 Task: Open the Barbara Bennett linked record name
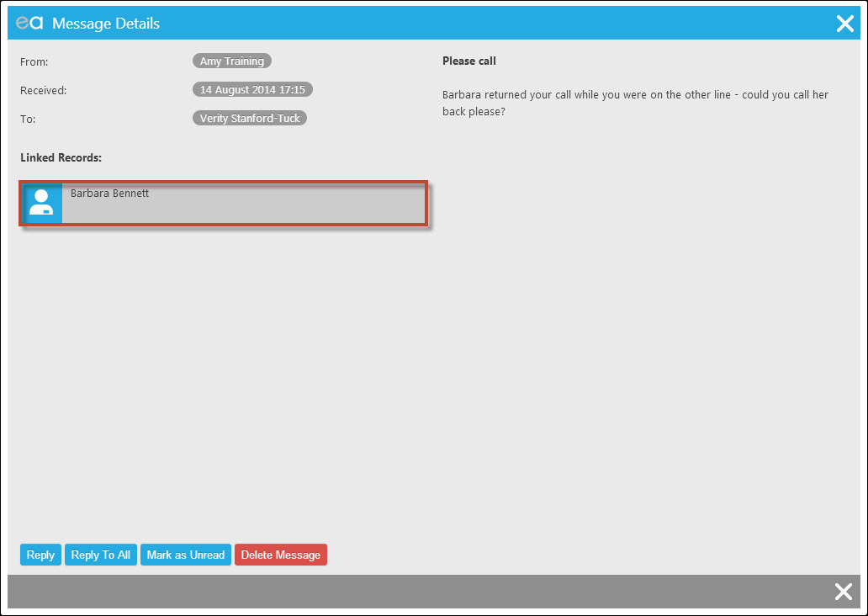pyautogui.click(x=109, y=194)
